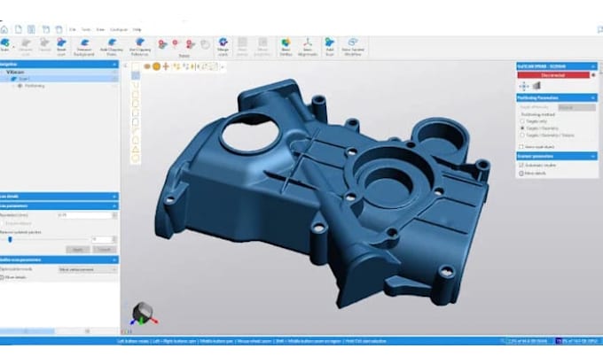Viewport: 603px width, 364px height.
Task: Click the Scan button in the ribbon
Action: tap(5, 45)
